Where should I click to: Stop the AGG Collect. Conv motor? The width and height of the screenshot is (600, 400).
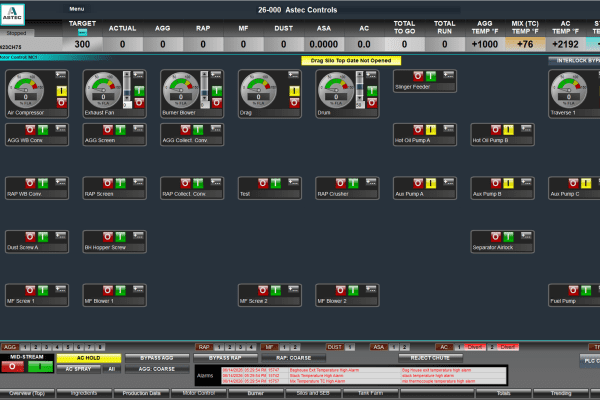pyautogui.click(x=185, y=130)
